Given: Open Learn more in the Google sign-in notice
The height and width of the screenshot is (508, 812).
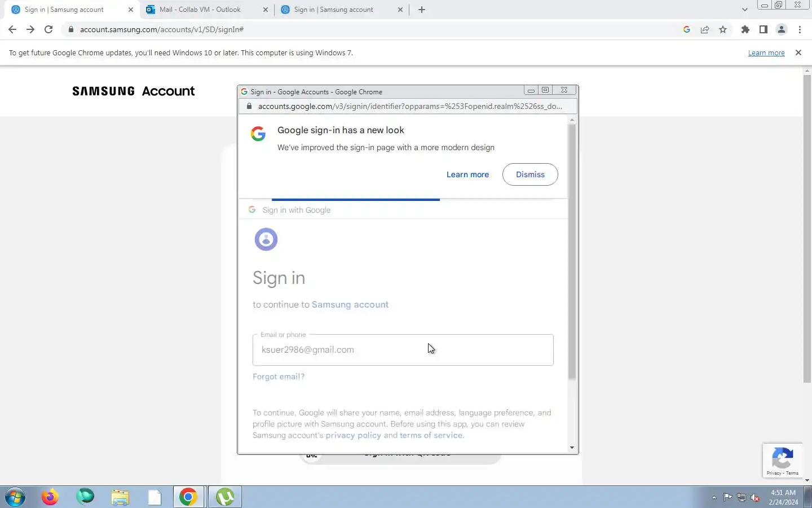Looking at the screenshot, I should 467,174.
